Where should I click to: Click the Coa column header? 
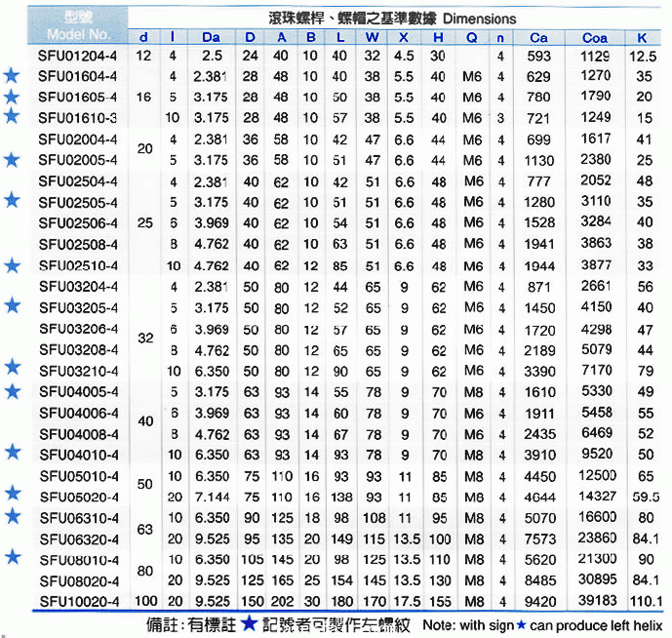tap(594, 37)
